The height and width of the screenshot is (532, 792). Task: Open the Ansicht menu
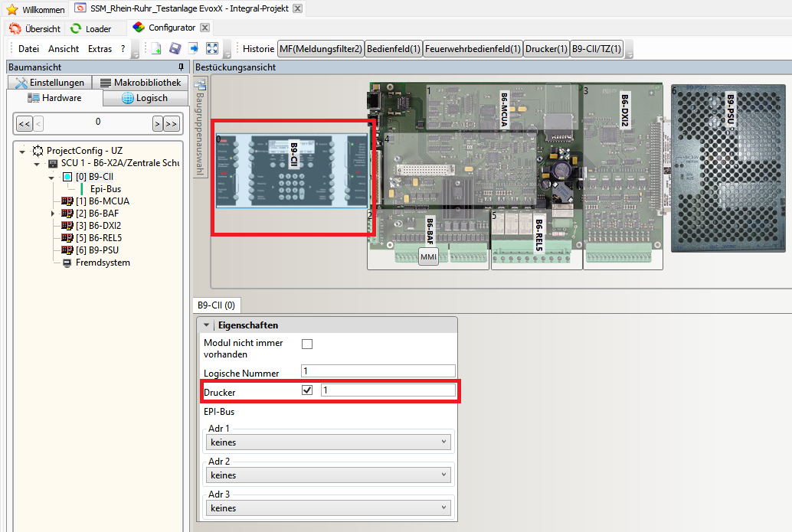[x=64, y=49]
